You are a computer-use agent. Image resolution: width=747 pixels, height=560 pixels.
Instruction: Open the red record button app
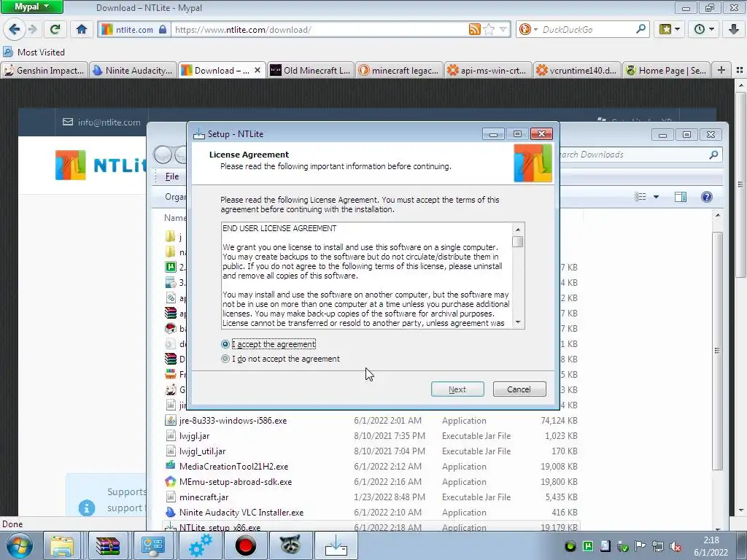(245, 545)
